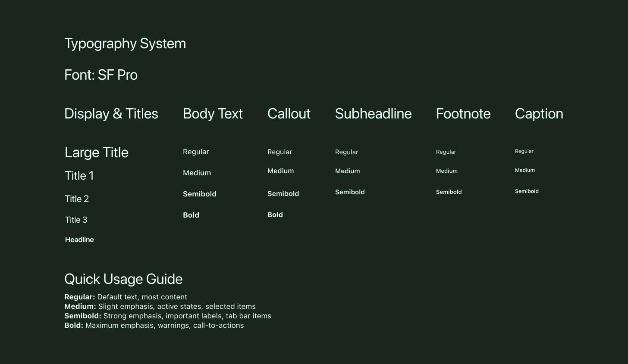Click the Typography System heading
Screen dimensions: 628x364
point(125,44)
